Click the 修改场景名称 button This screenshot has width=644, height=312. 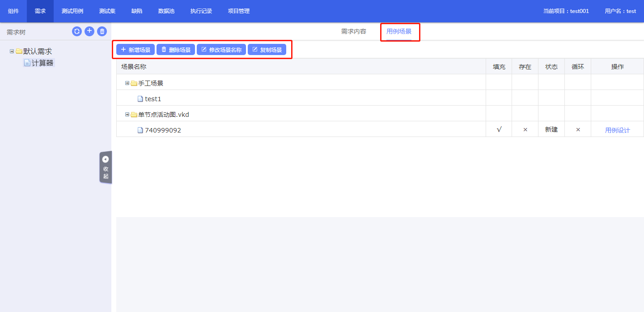(x=221, y=50)
